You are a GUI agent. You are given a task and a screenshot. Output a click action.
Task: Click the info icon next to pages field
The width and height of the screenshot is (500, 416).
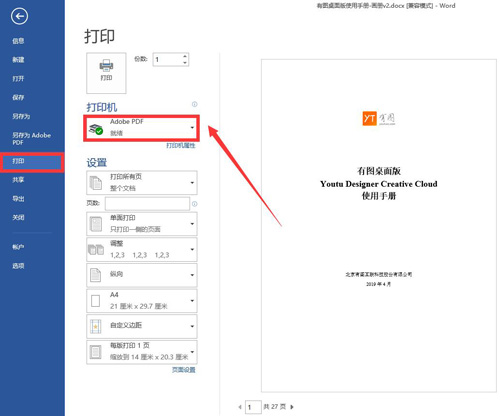pos(194,204)
